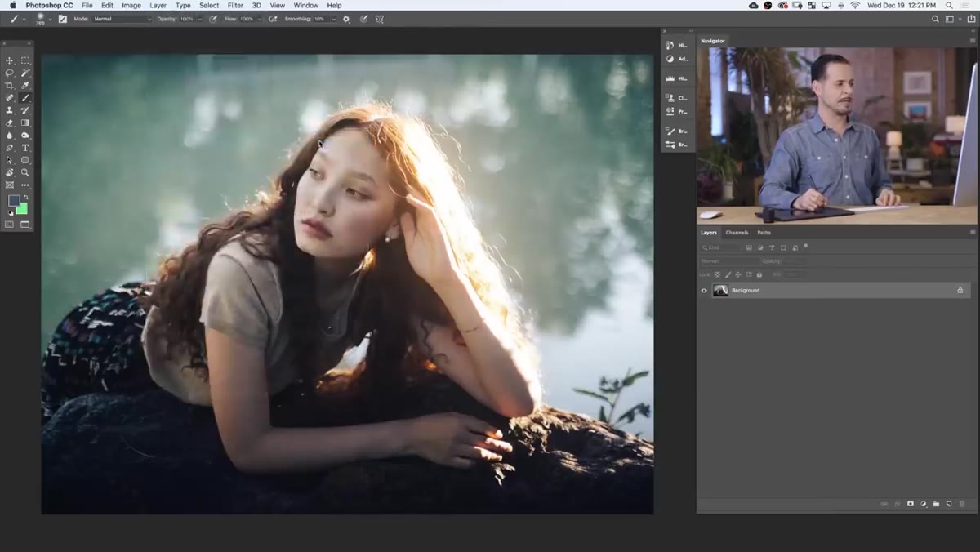Select the Lasso tool

[10, 73]
